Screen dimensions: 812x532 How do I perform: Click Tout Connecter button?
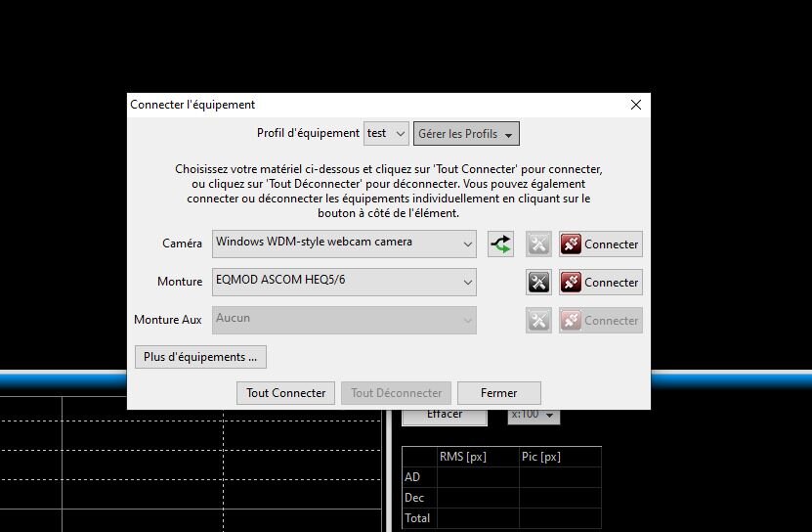[286, 393]
